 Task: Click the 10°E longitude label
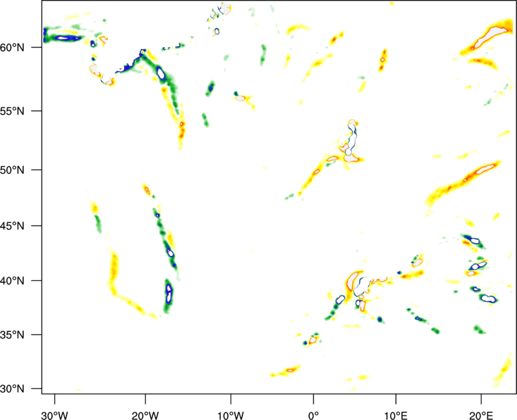pos(396,415)
